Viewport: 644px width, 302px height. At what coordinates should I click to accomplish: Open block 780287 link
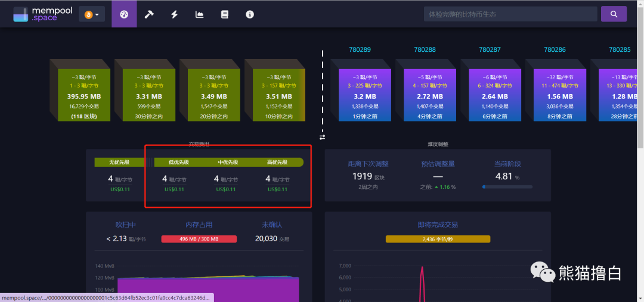(490, 49)
